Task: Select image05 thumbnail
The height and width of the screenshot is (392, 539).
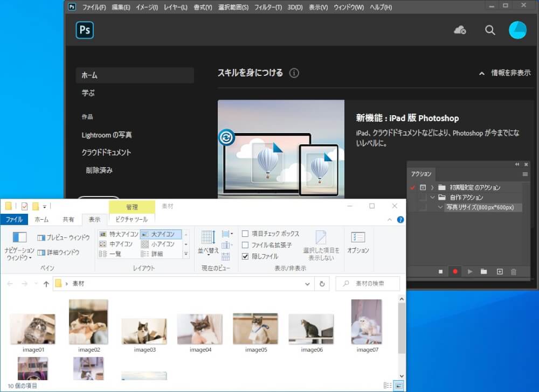Action: tap(255, 328)
